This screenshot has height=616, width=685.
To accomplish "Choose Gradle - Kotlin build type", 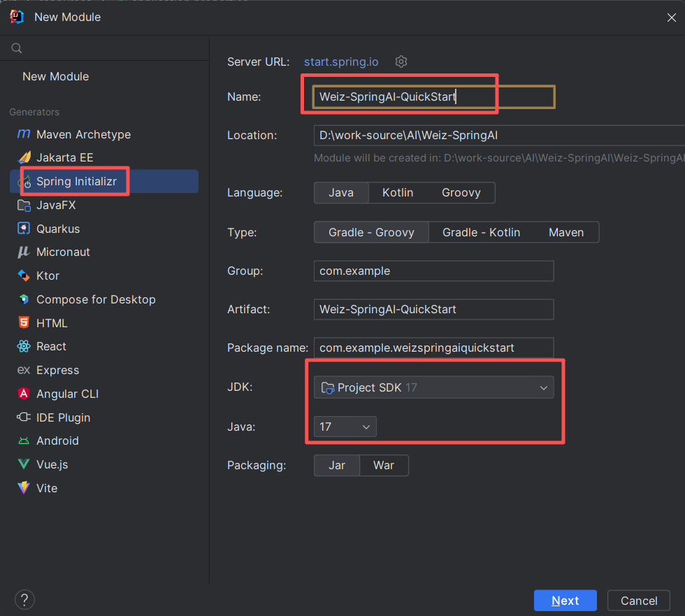I will [x=481, y=232].
